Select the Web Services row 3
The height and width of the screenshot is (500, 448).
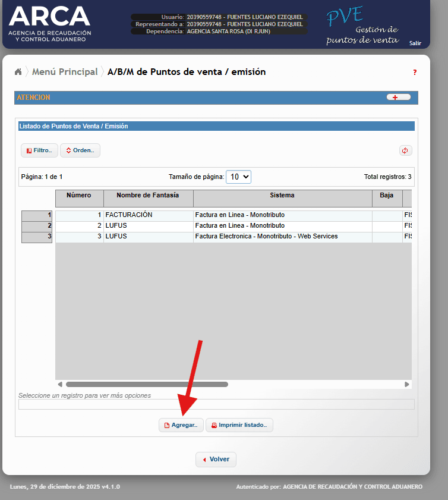point(266,237)
